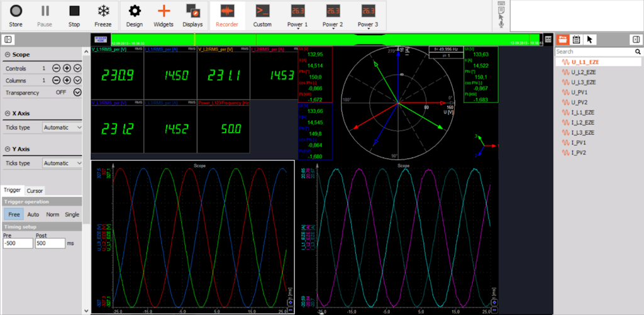Increase the Controls count
Screen dimensions: 644x315
tap(67, 69)
